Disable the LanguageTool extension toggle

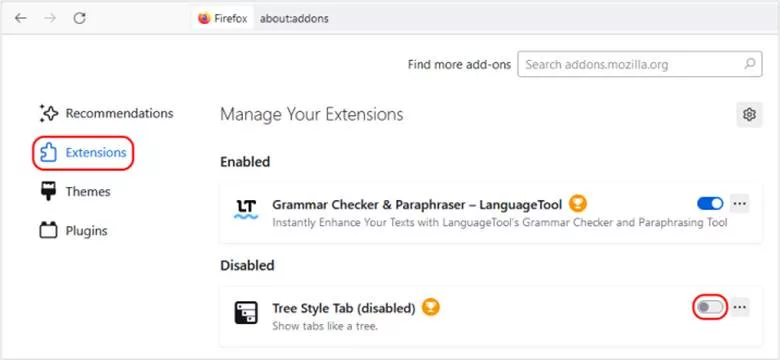click(x=710, y=203)
